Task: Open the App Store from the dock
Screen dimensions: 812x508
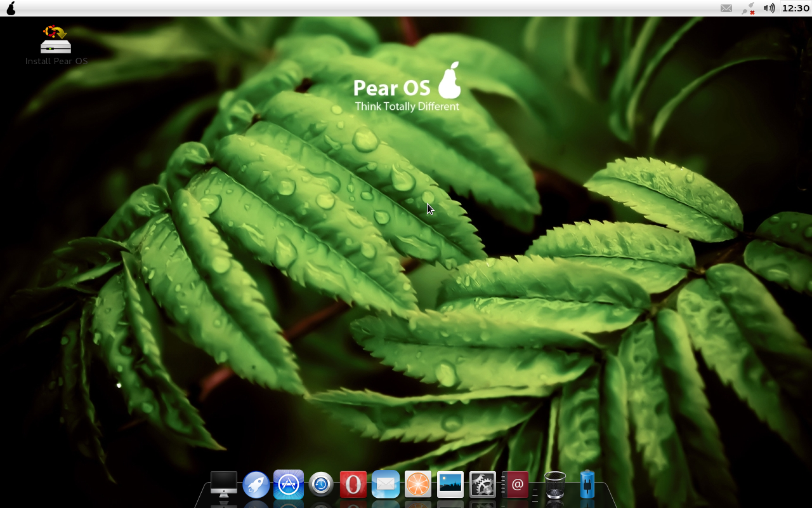Action: click(289, 485)
